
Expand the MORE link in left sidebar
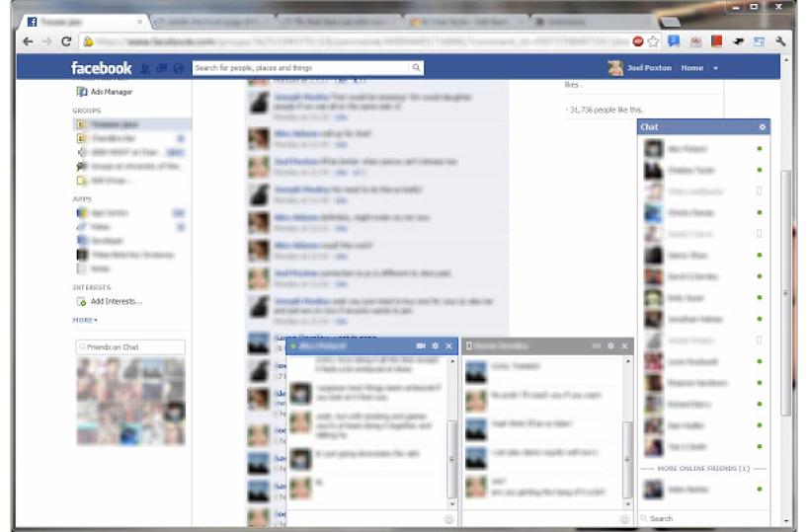(85, 320)
